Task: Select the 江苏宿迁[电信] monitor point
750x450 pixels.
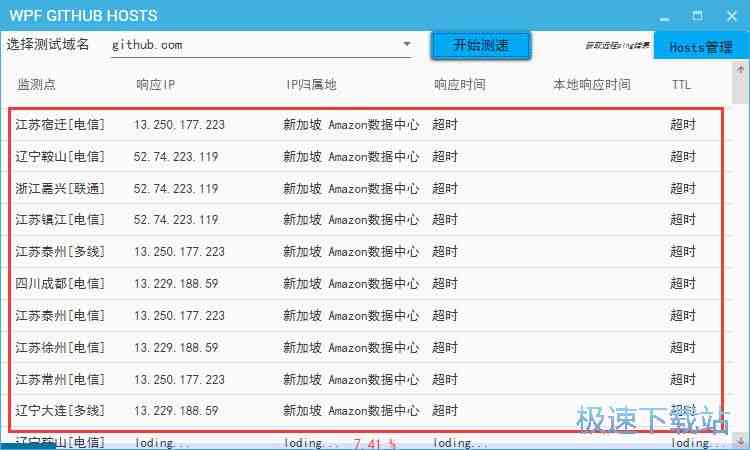Action: point(60,125)
